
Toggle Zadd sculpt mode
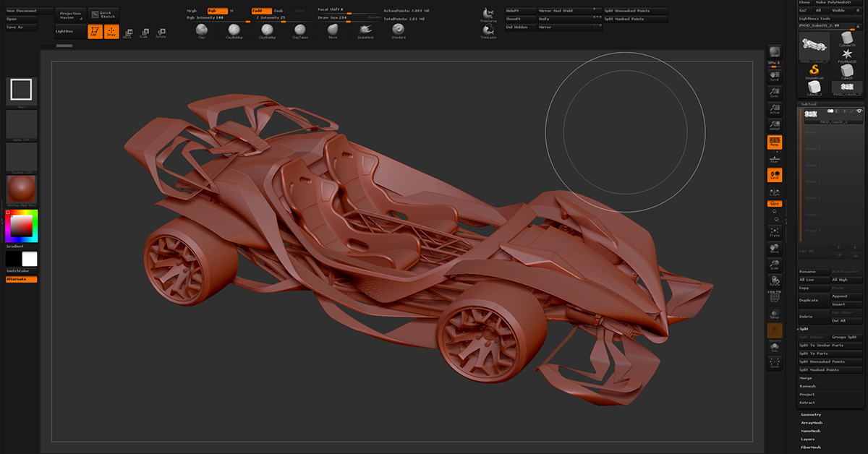click(261, 11)
